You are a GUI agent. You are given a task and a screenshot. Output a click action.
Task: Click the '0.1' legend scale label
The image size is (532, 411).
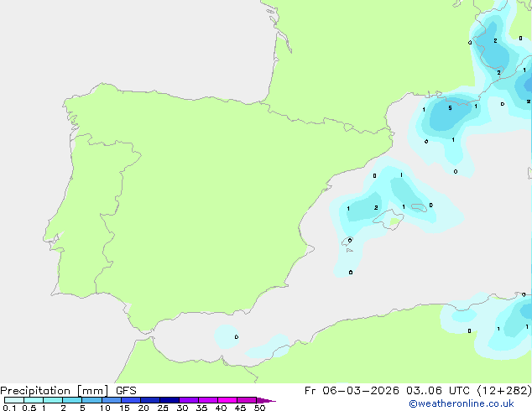(9, 408)
